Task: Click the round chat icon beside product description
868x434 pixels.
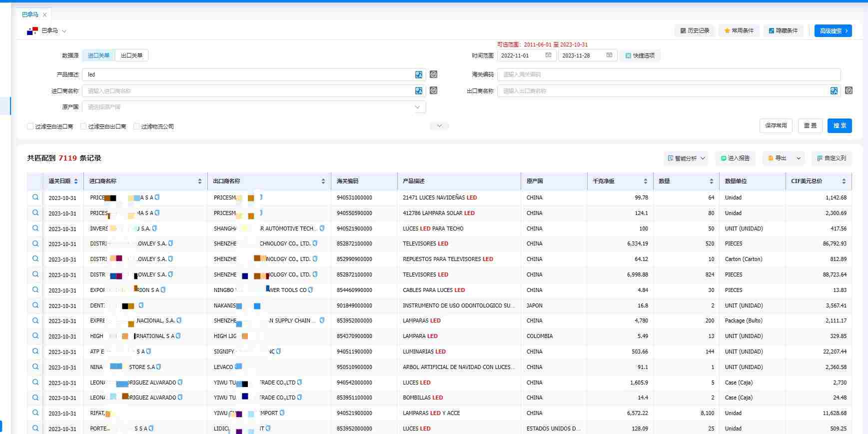Action: pos(434,74)
